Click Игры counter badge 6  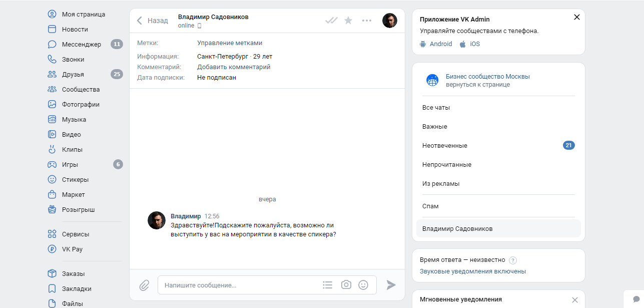coord(118,164)
